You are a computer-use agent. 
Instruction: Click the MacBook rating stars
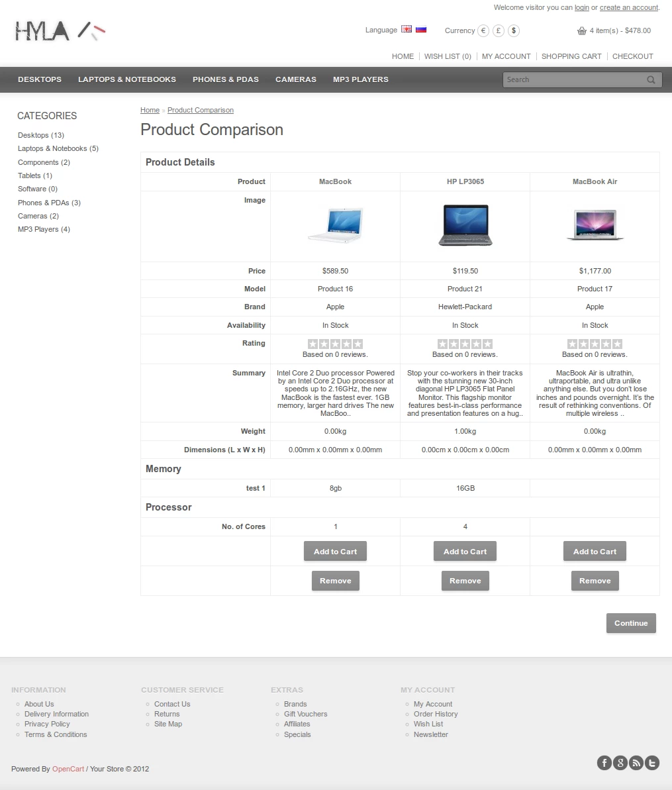tap(336, 344)
